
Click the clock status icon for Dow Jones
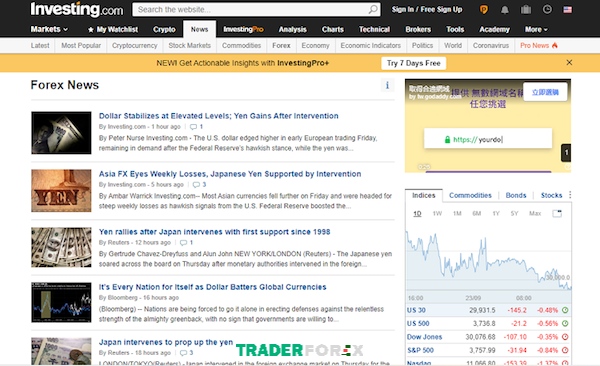point(565,337)
